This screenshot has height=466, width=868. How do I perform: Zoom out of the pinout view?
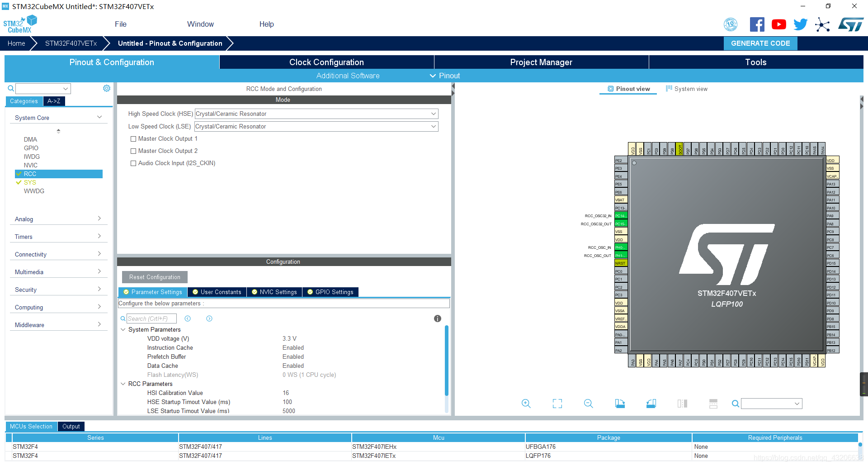(589, 404)
